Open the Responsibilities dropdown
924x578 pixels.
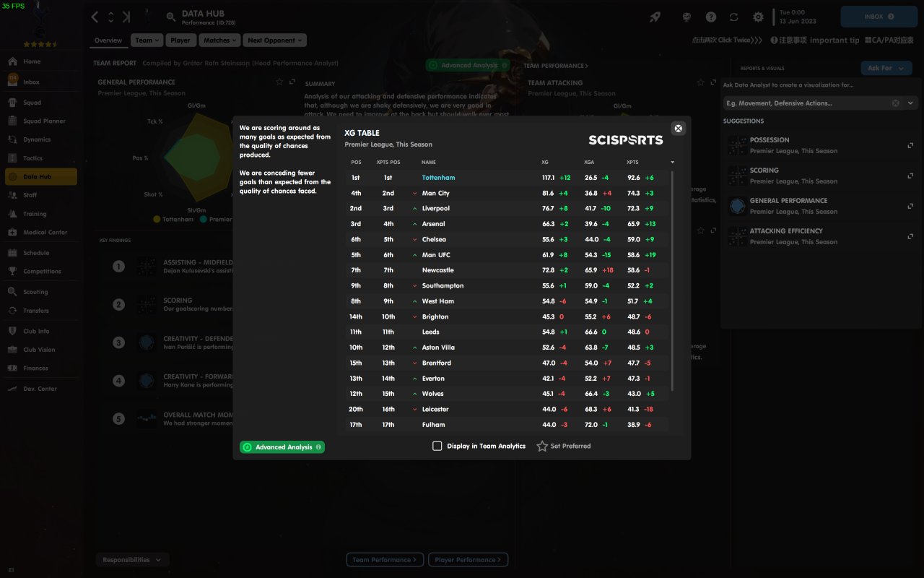133,560
